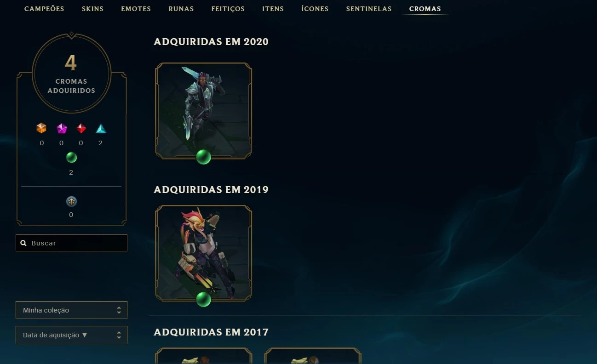Click the purple pentagon gem icon
The height and width of the screenshot is (364, 597).
pos(62,128)
